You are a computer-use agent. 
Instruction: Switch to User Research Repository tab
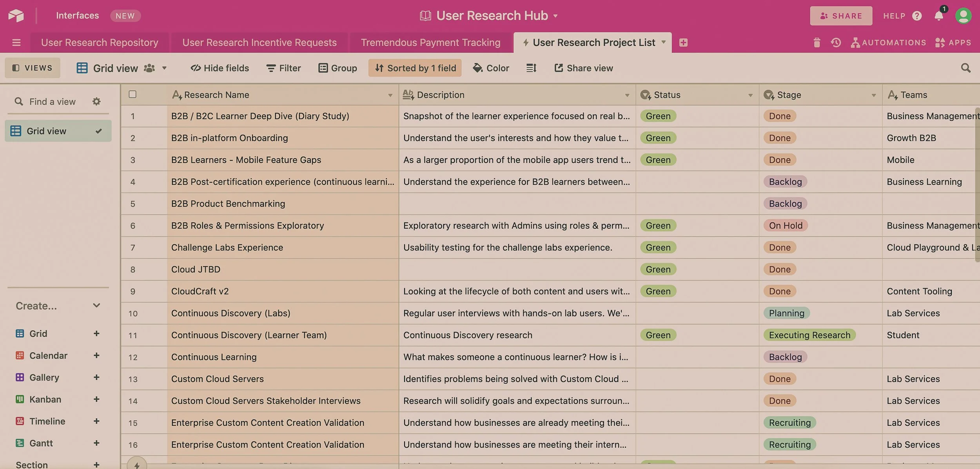(100, 42)
